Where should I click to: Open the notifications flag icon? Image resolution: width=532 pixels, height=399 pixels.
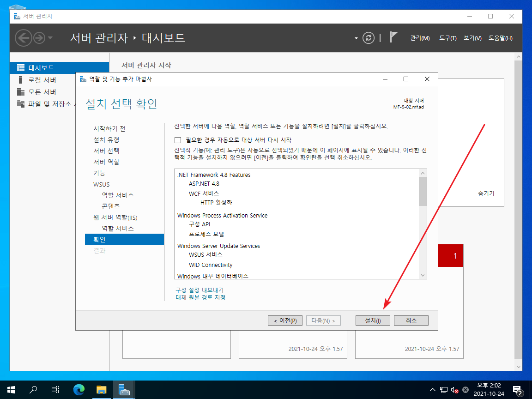point(393,37)
